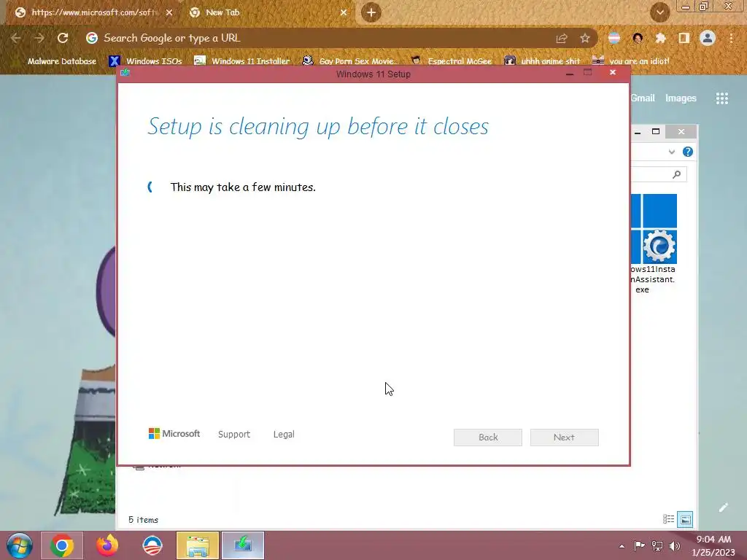The height and width of the screenshot is (560, 747).
Task: Click the Back button in Setup
Action: (x=488, y=437)
